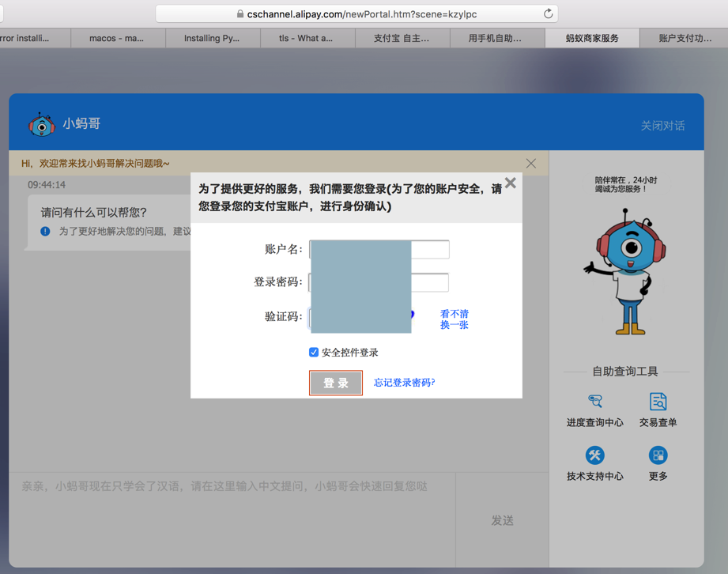Click 看不清换一张 to refresh captcha
The width and height of the screenshot is (728, 574).
point(454,319)
